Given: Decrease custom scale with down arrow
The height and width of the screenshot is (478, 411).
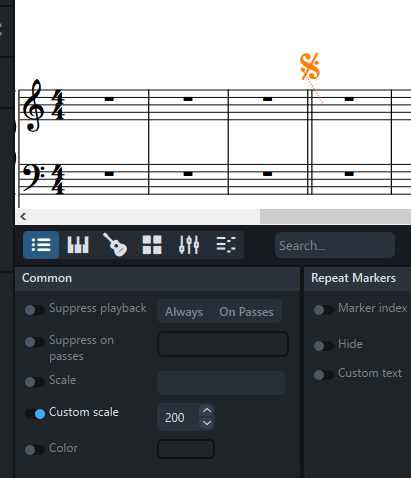Looking at the screenshot, I should [x=207, y=423].
